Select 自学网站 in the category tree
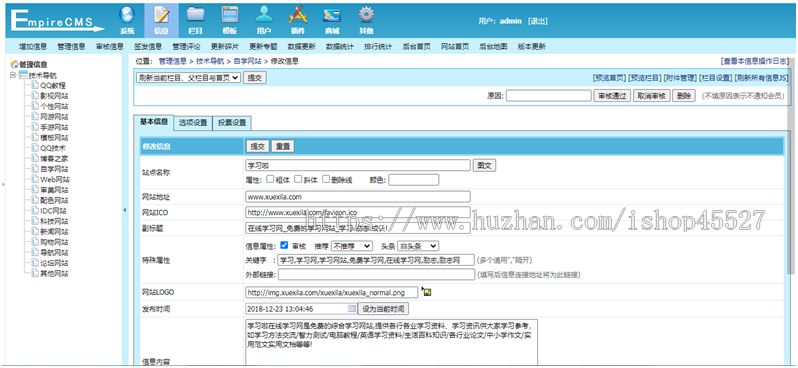The width and height of the screenshot is (798, 368). 54,169
